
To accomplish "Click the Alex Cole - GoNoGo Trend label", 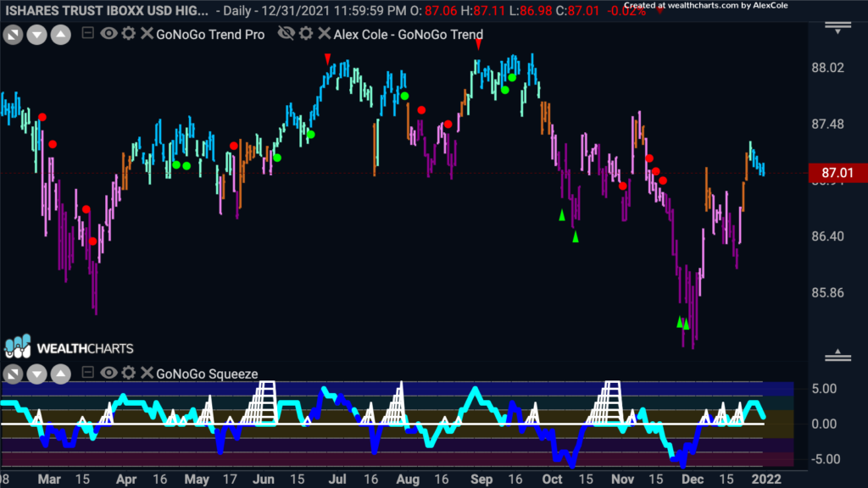I will (x=409, y=35).
